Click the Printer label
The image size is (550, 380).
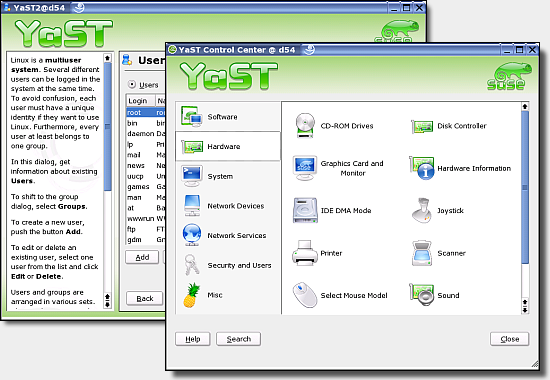click(x=331, y=253)
